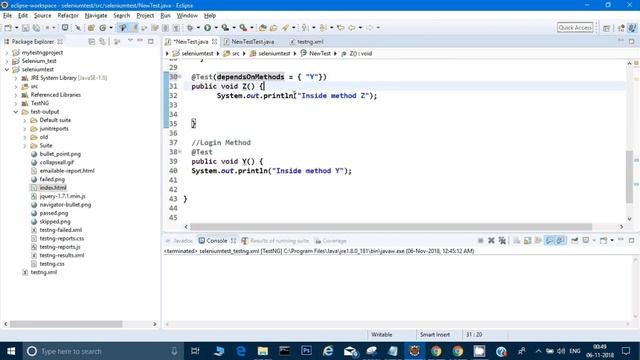Open the Navigate menu
640x360 pixels.
pyautogui.click(x=96, y=16)
